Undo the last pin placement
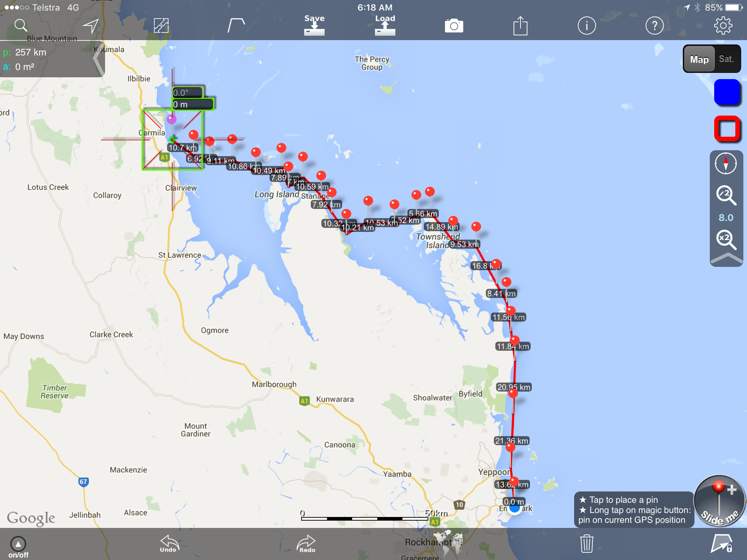The width and height of the screenshot is (747, 560). coord(169,544)
